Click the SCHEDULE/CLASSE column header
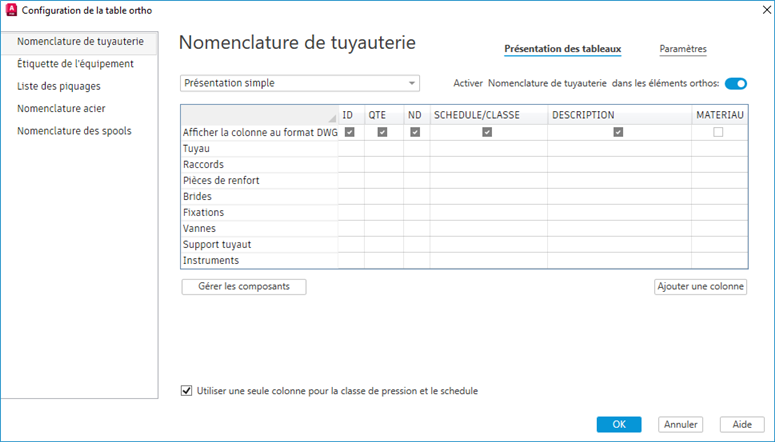The width and height of the screenshot is (775, 442). (x=477, y=116)
